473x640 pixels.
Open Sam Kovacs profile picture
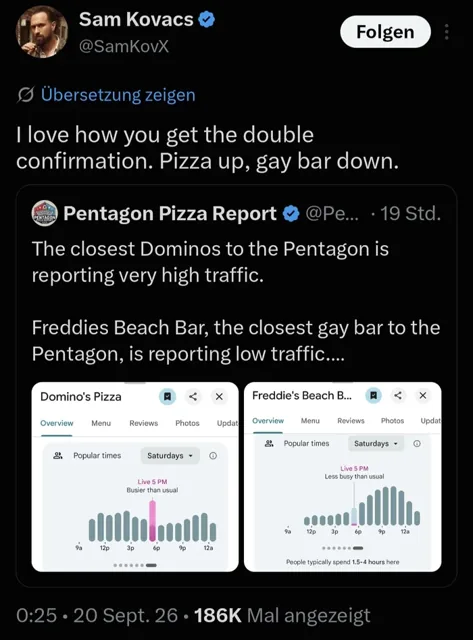(42, 31)
